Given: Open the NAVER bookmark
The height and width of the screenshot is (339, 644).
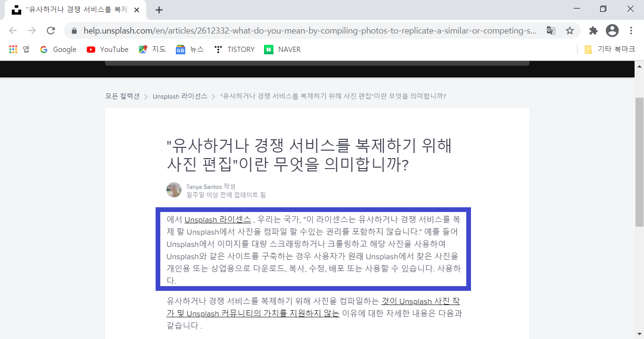Looking at the screenshot, I should pyautogui.click(x=282, y=49).
